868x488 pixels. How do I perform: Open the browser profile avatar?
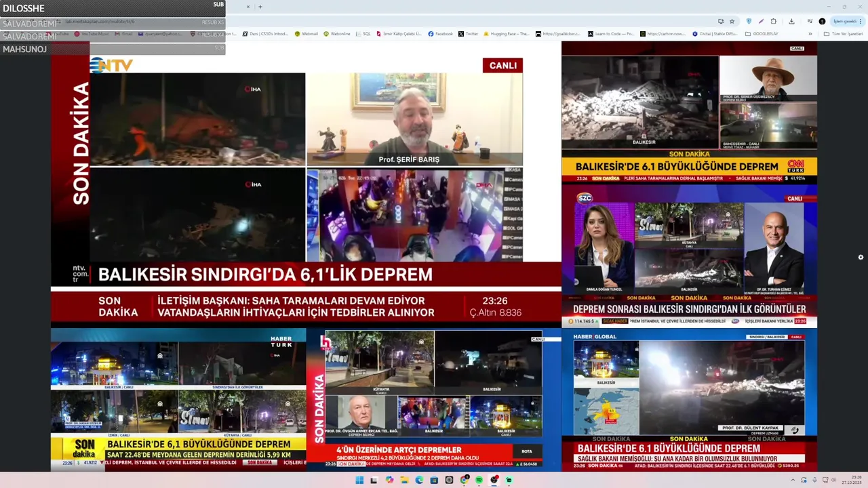tap(822, 21)
